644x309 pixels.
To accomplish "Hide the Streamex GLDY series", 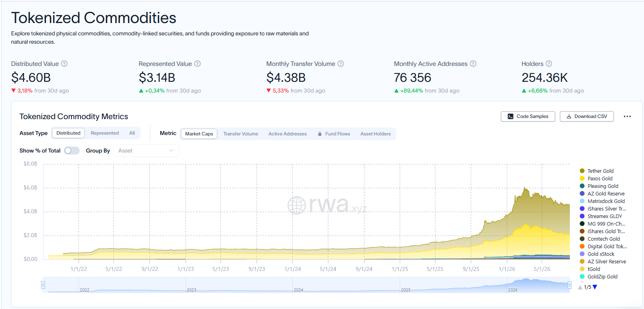I will coord(601,216).
